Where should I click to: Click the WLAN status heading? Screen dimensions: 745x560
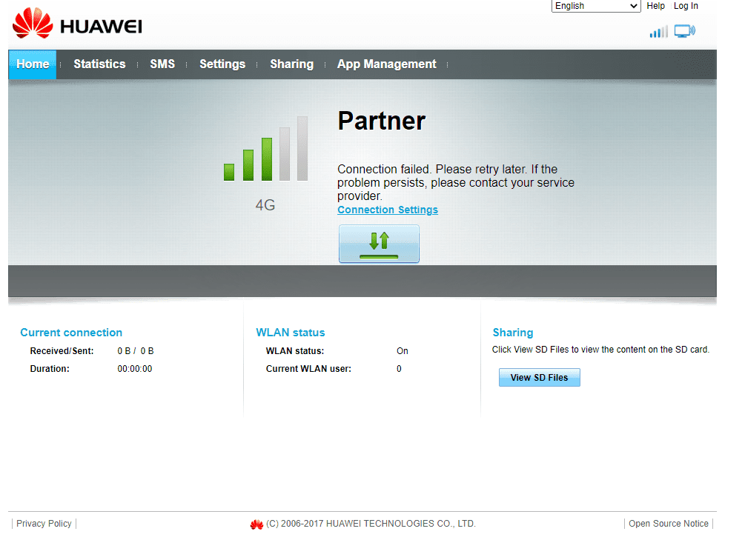point(291,332)
